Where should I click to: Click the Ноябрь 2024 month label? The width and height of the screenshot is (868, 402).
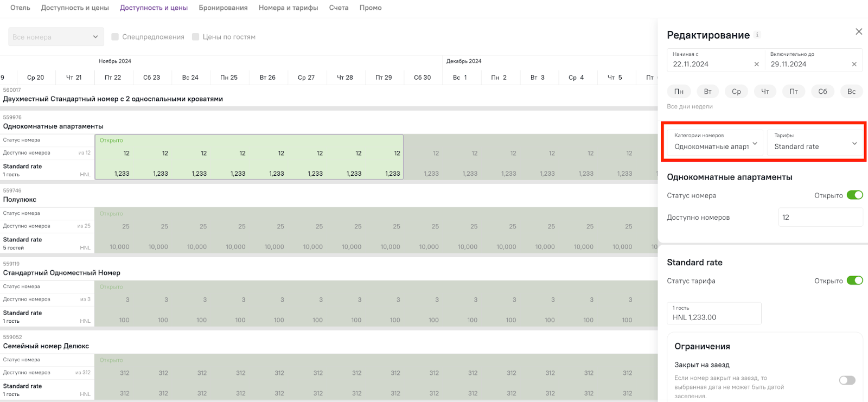pos(115,61)
